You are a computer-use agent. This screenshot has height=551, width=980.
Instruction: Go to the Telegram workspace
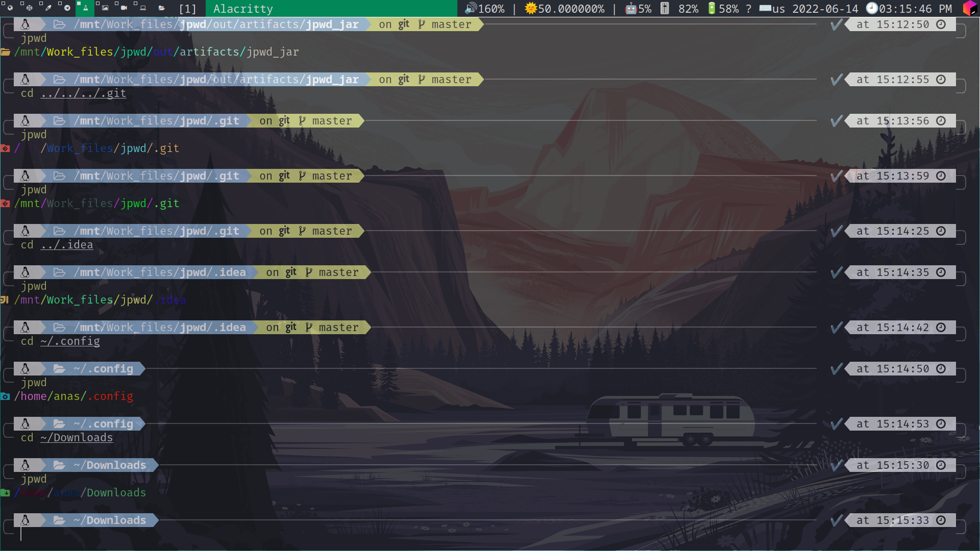click(x=67, y=8)
